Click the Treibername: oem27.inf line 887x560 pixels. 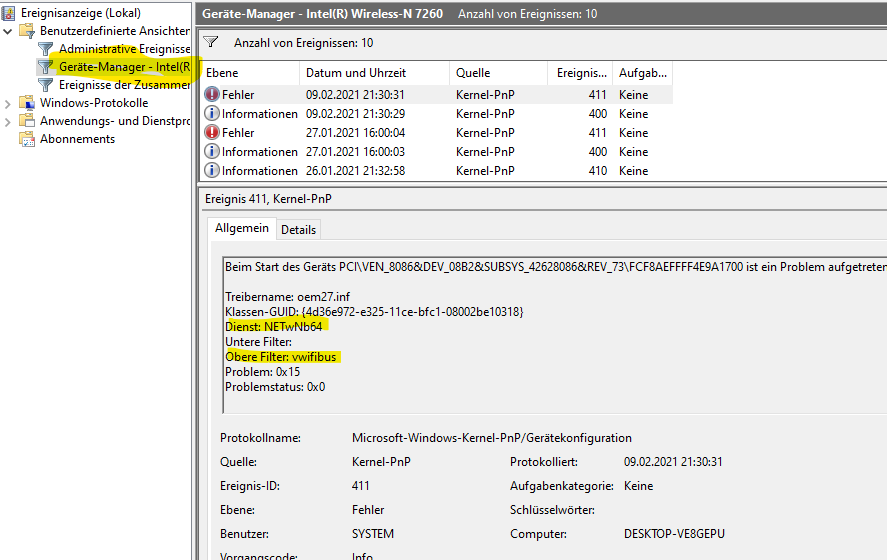(288, 296)
